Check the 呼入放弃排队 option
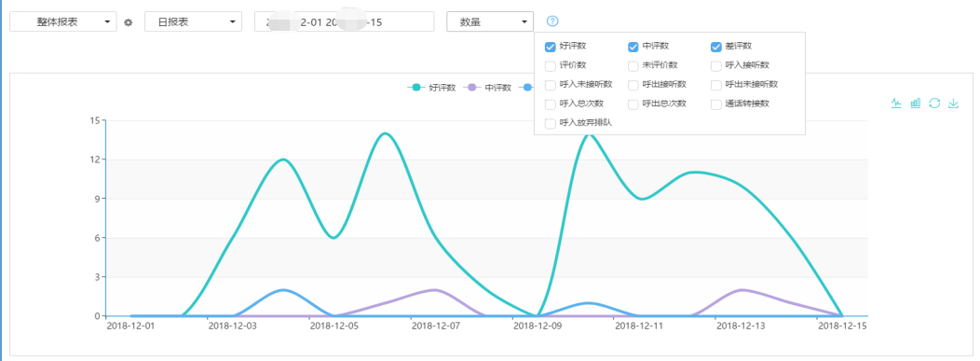Viewport: 980px width, 361px height. [551, 123]
